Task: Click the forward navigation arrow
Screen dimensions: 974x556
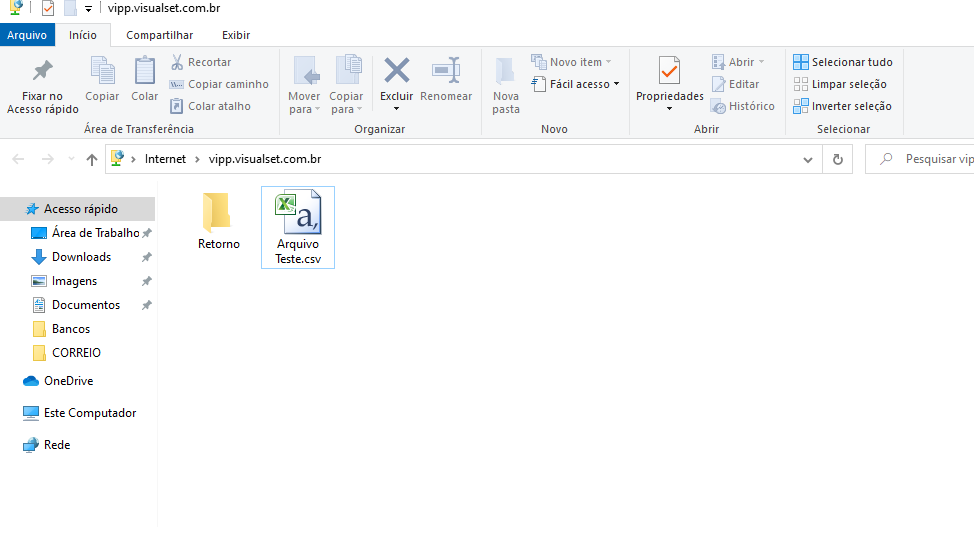Action: click(x=47, y=159)
